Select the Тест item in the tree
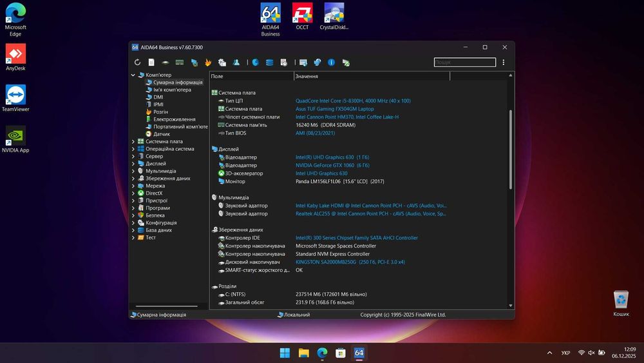This screenshot has height=363, width=644. tap(150, 238)
